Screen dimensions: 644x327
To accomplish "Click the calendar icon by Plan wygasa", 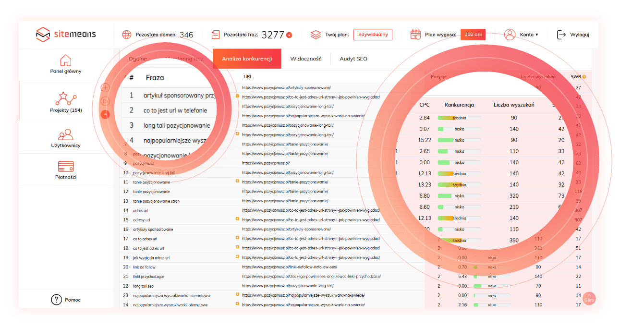I will 415,35.
